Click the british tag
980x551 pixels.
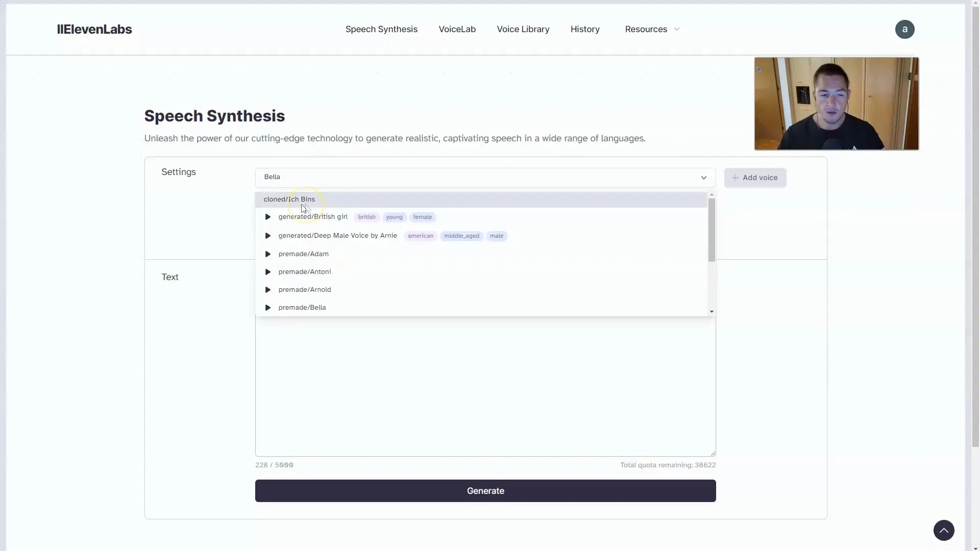pos(366,217)
